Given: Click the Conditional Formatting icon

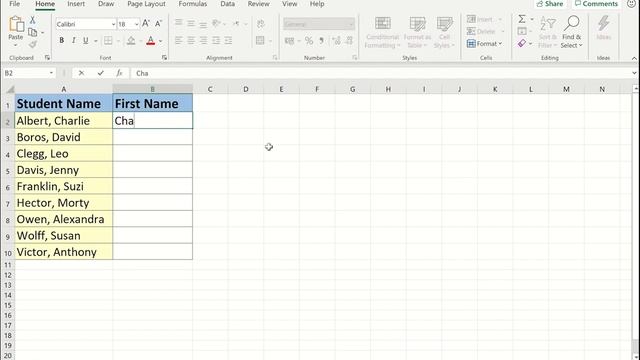Looking at the screenshot, I should pyautogui.click(x=382, y=24).
